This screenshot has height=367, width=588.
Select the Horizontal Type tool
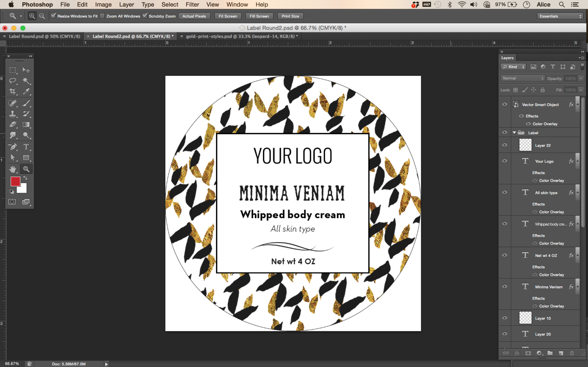[x=26, y=147]
